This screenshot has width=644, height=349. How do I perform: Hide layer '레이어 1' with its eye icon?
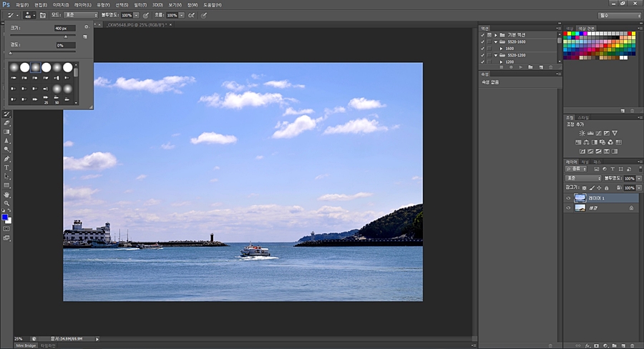[569, 197]
